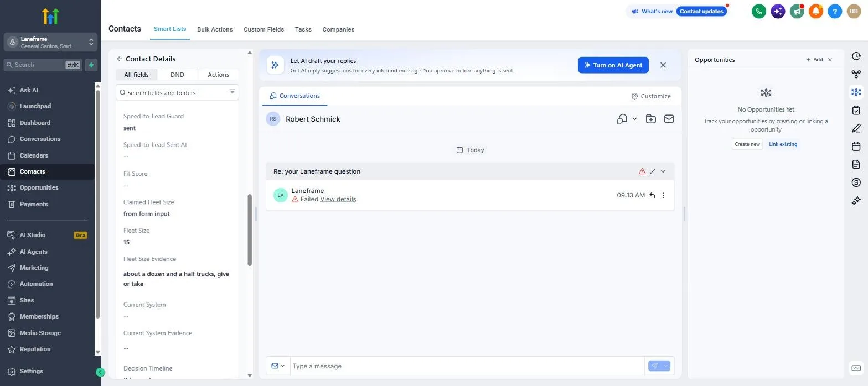Image resolution: width=868 pixels, height=386 pixels.
Task: Open the Actions tab in Contact Details
Action: click(218, 75)
